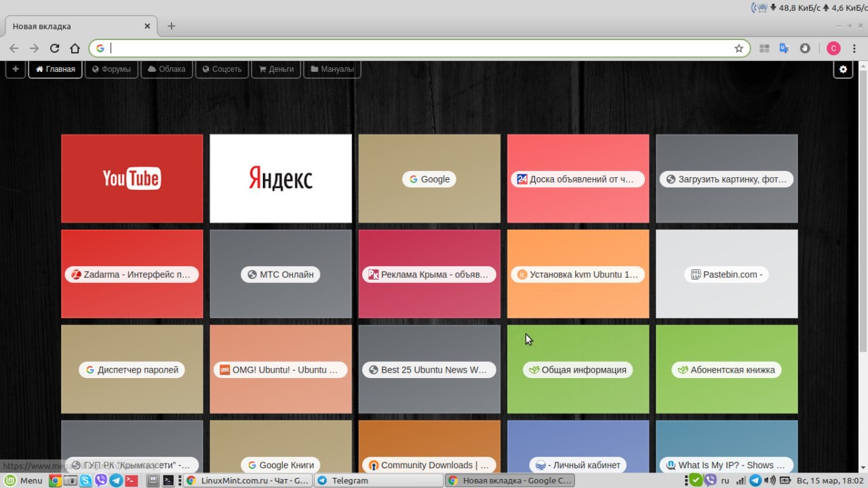Launch the black terminal panel icon
The height and width of the screenshot is (488, 868).
(x=167, y=481)
